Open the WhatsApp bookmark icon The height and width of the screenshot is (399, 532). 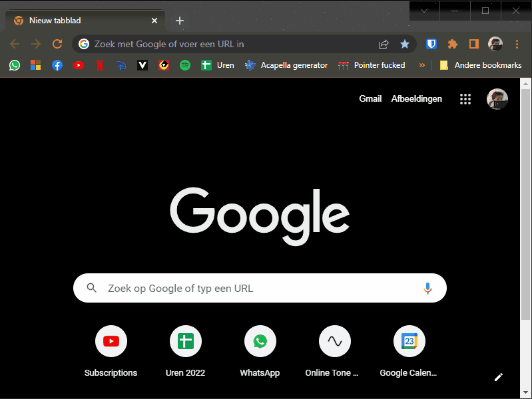[15, 65]
